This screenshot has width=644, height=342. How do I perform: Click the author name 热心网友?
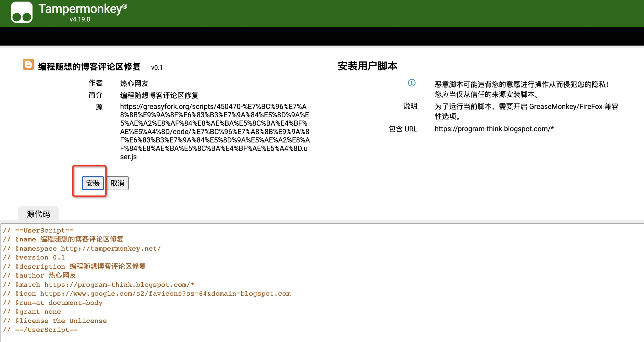coord(134,83)
